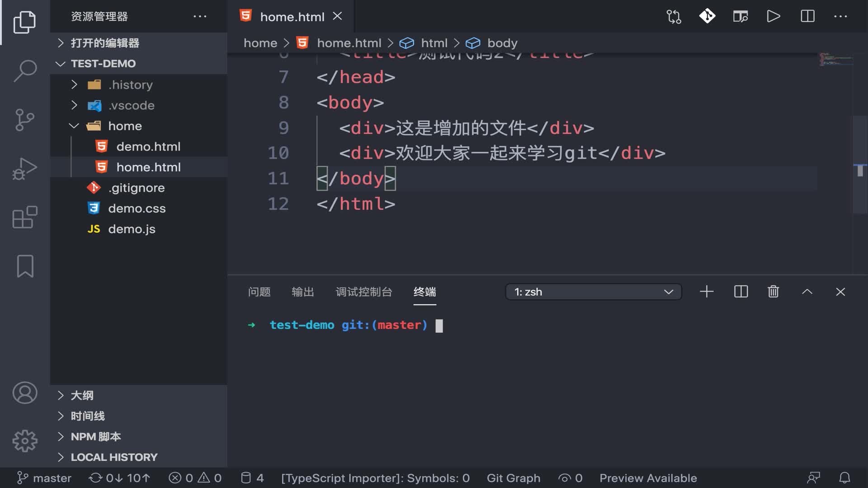Click the Open Changes compare icon
Image resolution: width=868 pixels, height=488 pixels.
(674, 17)
